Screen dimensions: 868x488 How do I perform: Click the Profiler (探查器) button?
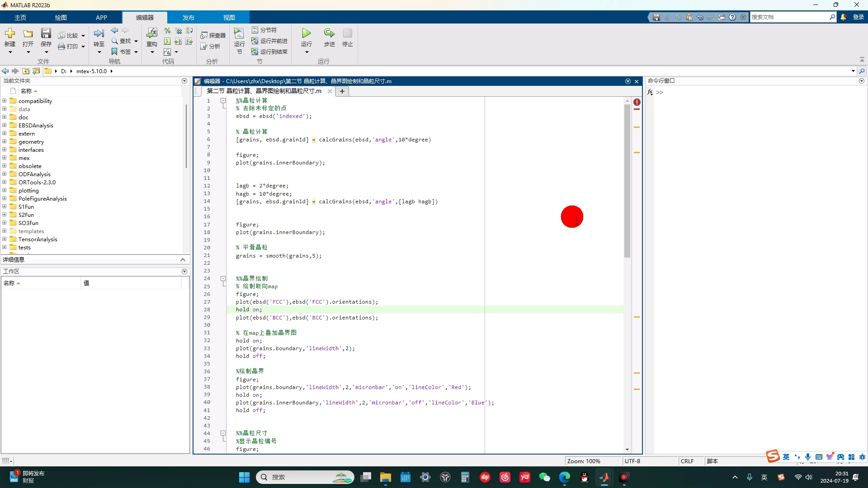click(x=213, y=35)
